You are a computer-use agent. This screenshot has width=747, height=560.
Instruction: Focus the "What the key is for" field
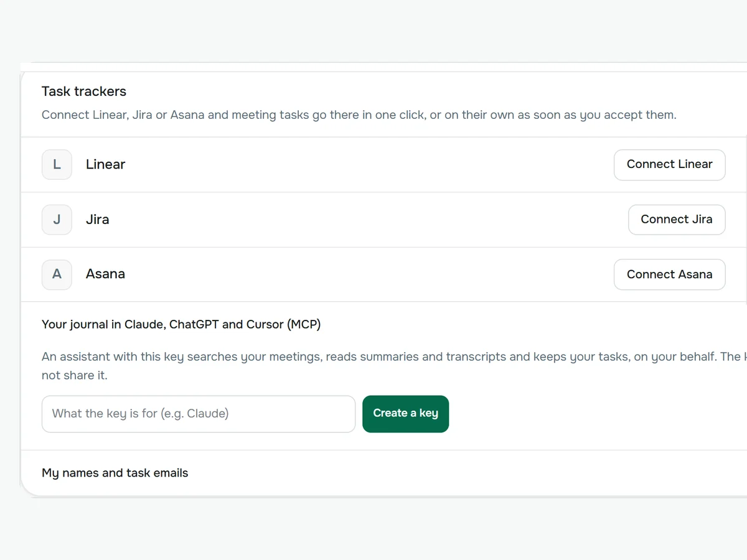coord(199,414)
